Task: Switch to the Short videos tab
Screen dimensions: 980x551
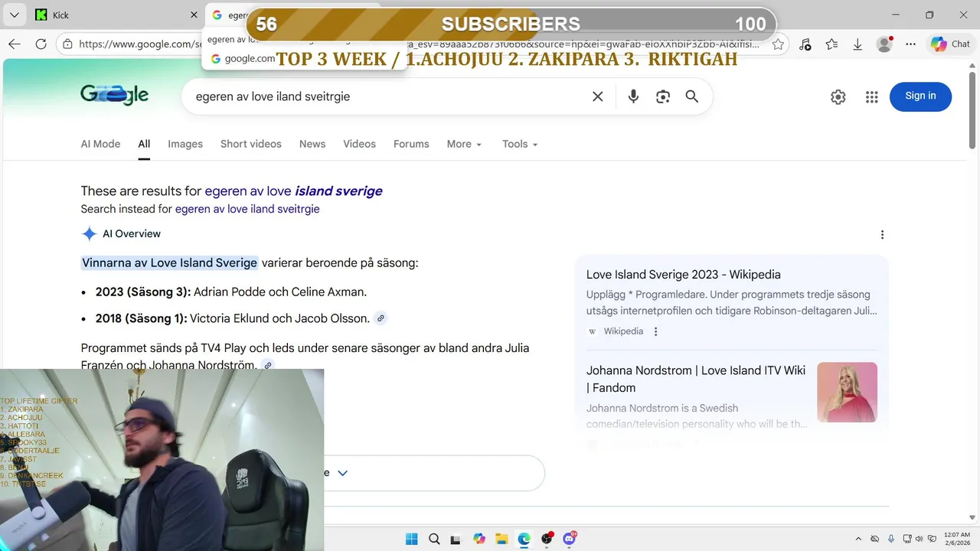Action: coord(251,144)
